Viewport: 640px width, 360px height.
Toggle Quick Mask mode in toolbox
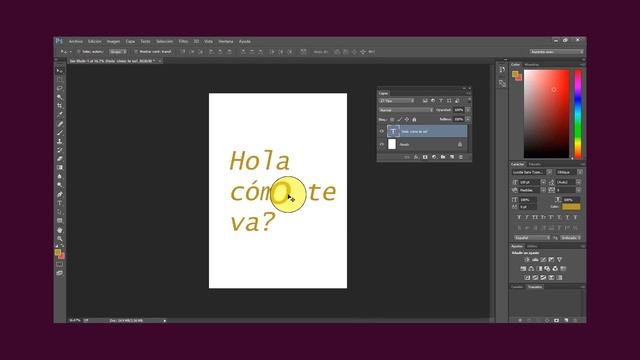[60, 264]
